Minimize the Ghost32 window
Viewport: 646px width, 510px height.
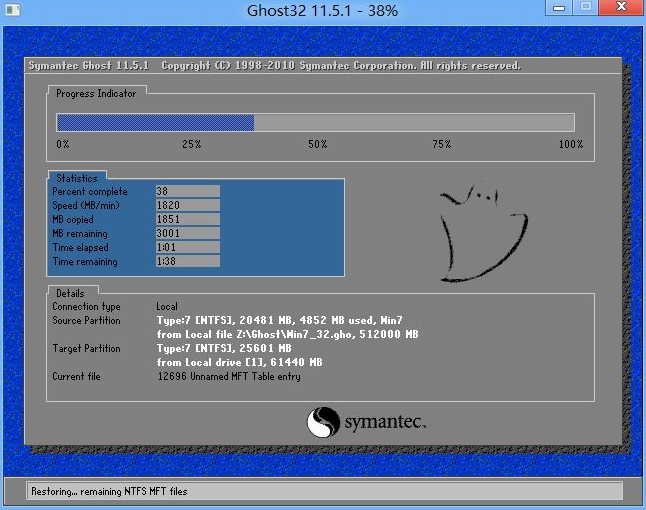click(x=560, y=9)
